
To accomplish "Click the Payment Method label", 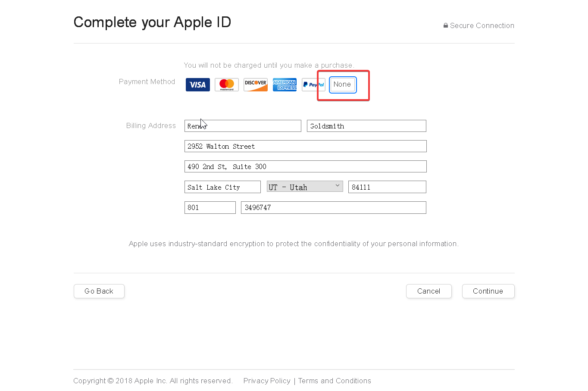I will (x=147, y=81).
